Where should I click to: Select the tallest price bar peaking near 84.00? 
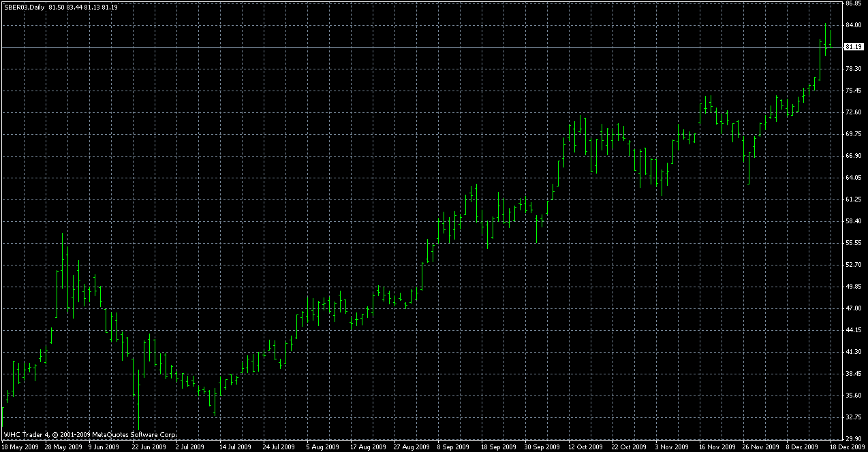tap(825, 39)
